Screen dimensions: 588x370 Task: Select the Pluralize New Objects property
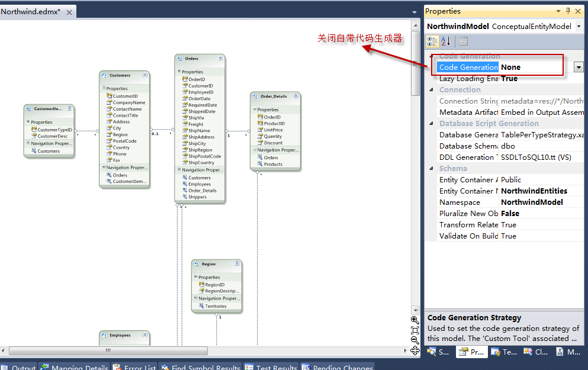tap(510, 213)
